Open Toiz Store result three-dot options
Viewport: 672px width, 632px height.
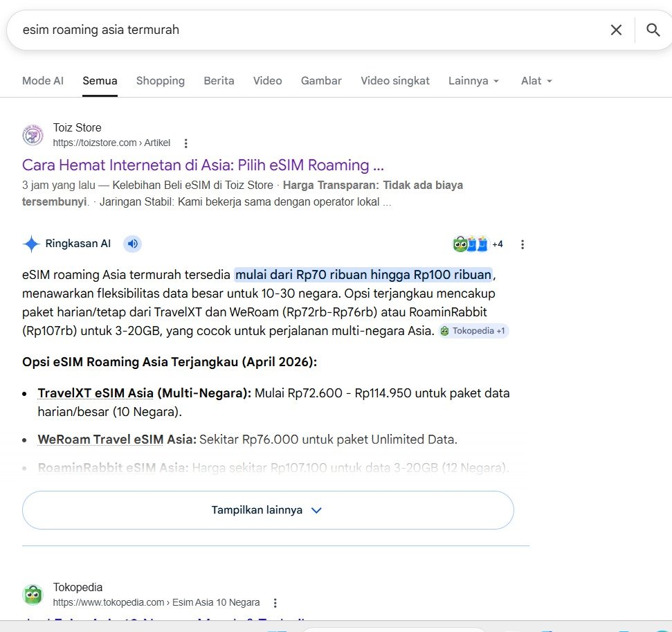pos(185,143)
